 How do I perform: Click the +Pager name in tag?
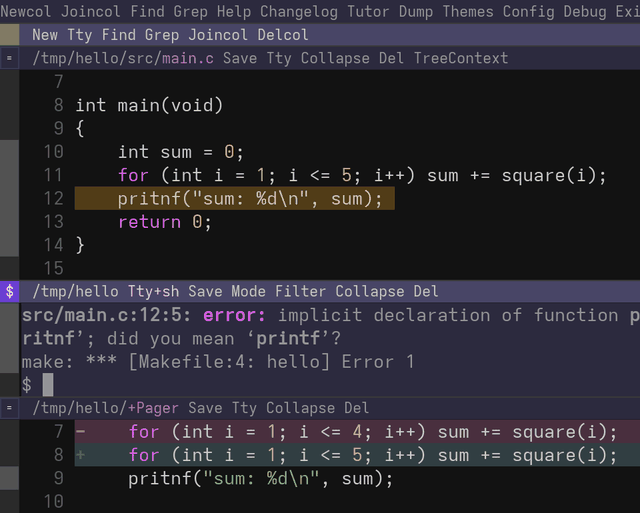(x=153, y=408)
